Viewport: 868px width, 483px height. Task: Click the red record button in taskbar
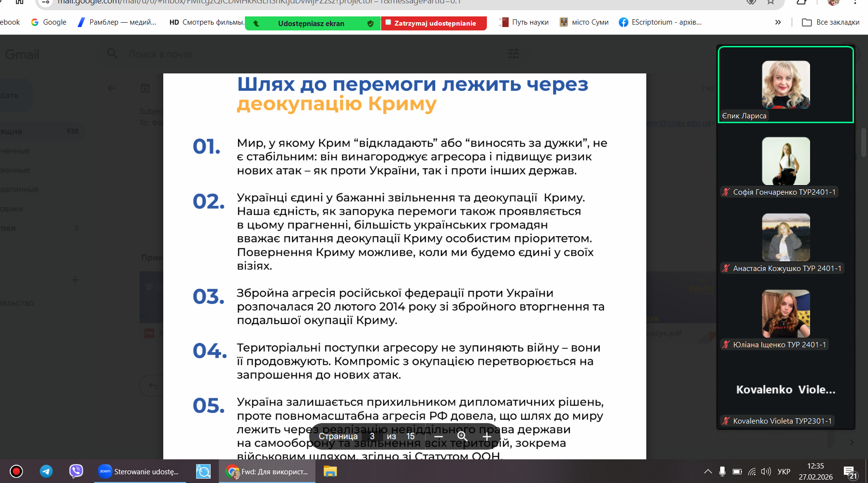[x=16, y=471]
